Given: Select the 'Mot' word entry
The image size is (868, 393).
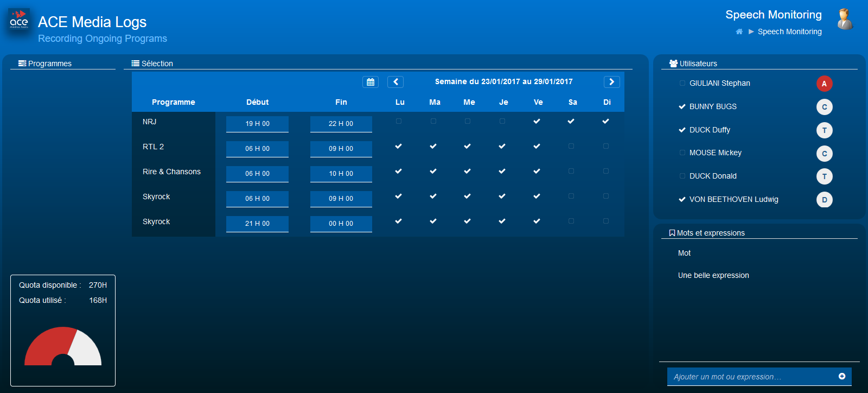Looking at the screenshot, I should (684, 253).
